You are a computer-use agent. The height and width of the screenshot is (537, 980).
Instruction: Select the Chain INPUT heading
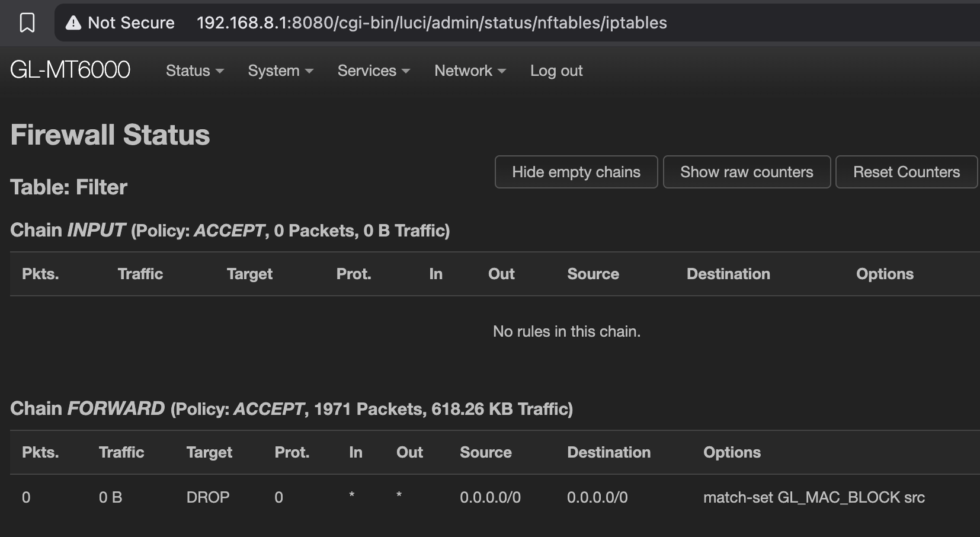coord(230,230)
